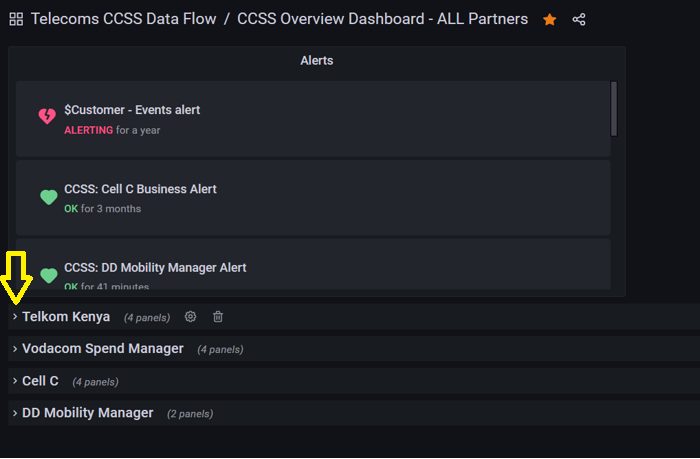Click the (4 panels) label beside Vodacom Spend Manager
This screenshot has height=459, width=700.
[221, 350]
